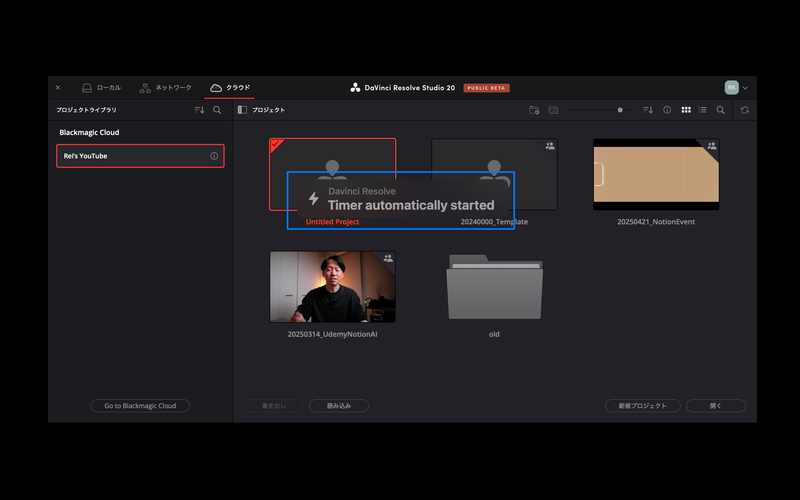
Task: Sort the project library list
Action: (199, 110)
